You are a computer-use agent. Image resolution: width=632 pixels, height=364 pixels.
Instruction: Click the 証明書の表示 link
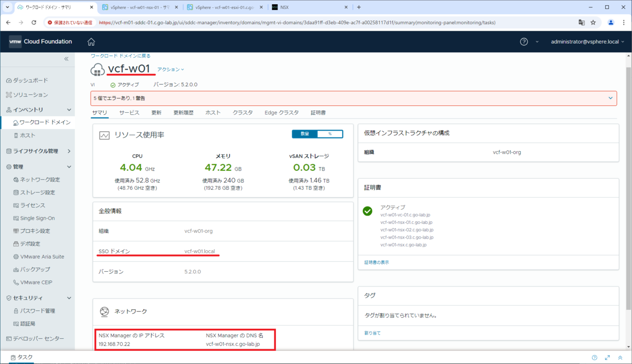click(x=377, y=262)
